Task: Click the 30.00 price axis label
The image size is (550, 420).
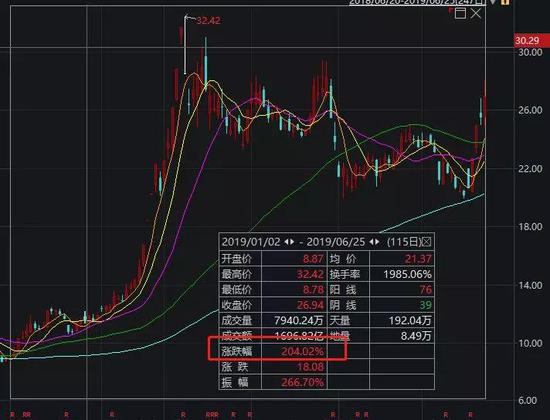Action: (530, 53)
